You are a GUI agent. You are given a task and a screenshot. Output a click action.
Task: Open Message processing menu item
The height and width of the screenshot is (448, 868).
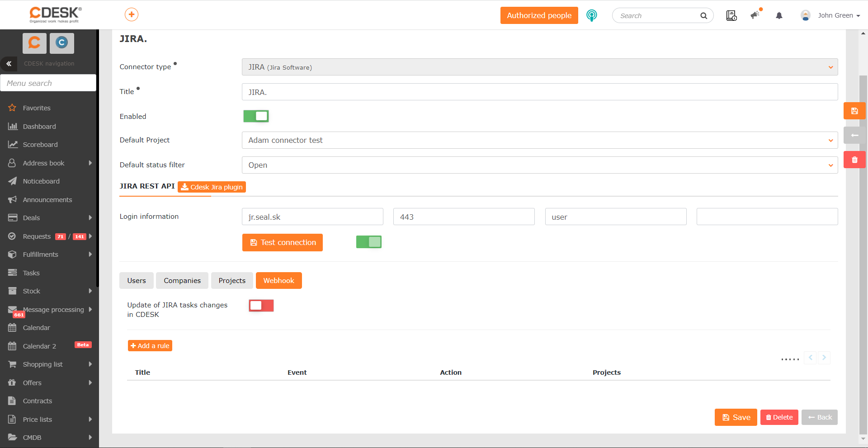click(49, 310)
